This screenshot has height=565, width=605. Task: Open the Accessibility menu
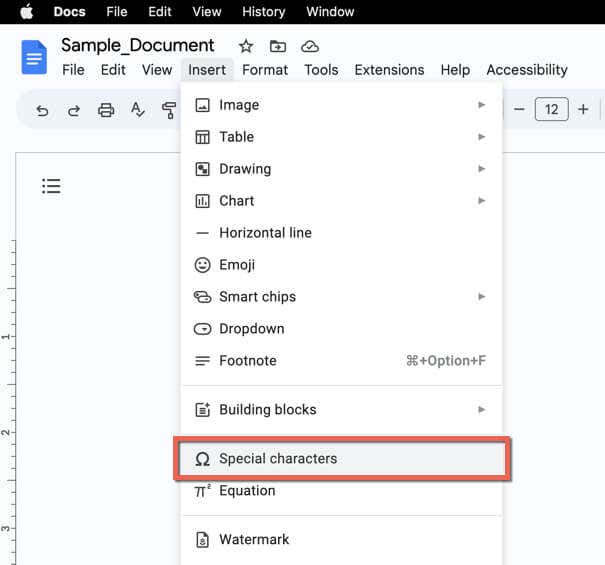pos(527,70)
